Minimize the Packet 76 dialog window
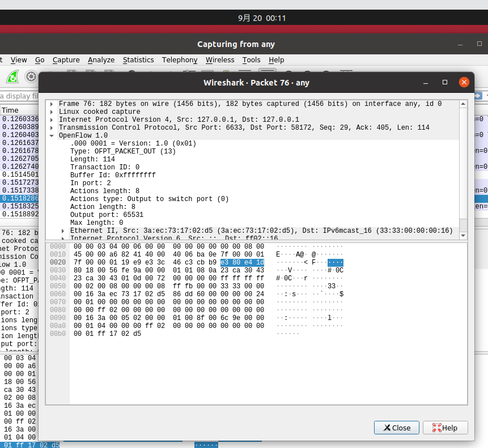The width and height of the screenshot is (488, 448). [426, 83]
